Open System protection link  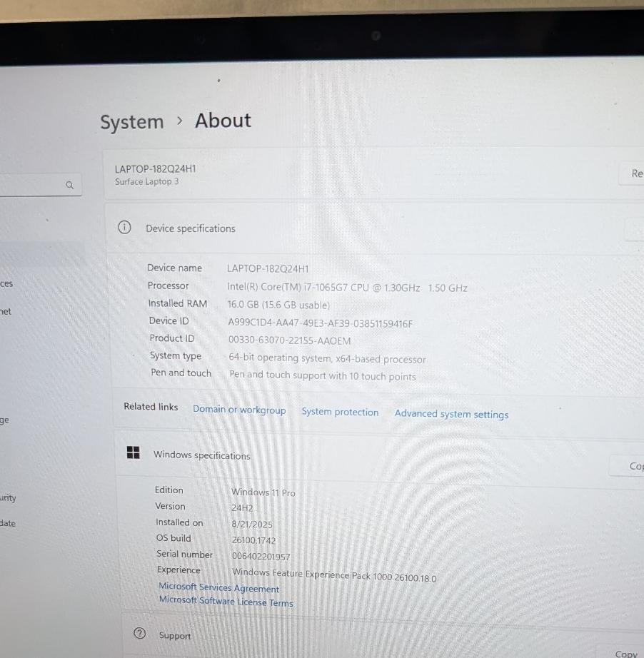click(x=340, y=412)
